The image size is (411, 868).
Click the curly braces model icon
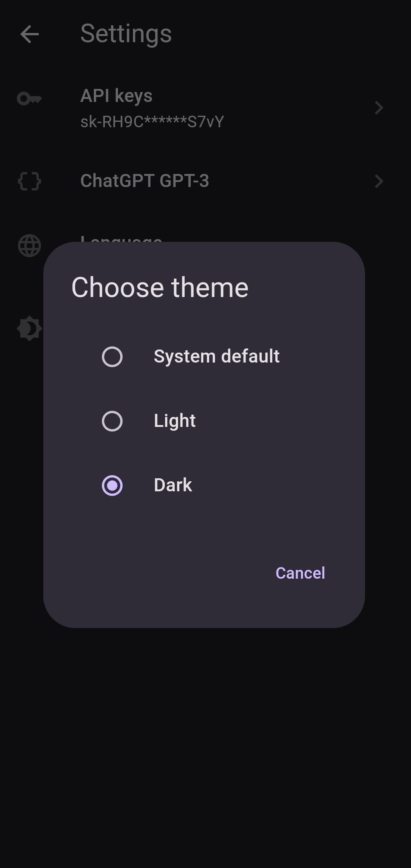[x=29, y=181]
